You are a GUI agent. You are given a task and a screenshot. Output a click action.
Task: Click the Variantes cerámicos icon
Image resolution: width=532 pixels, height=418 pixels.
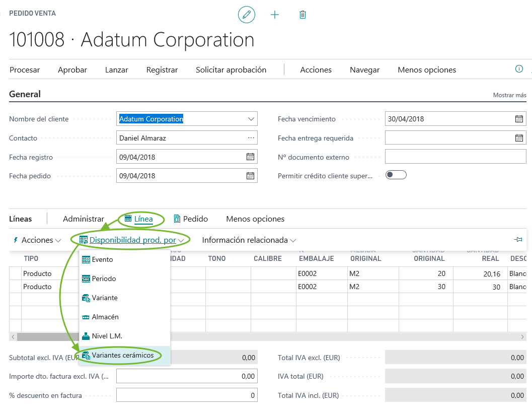coord(86,356)
